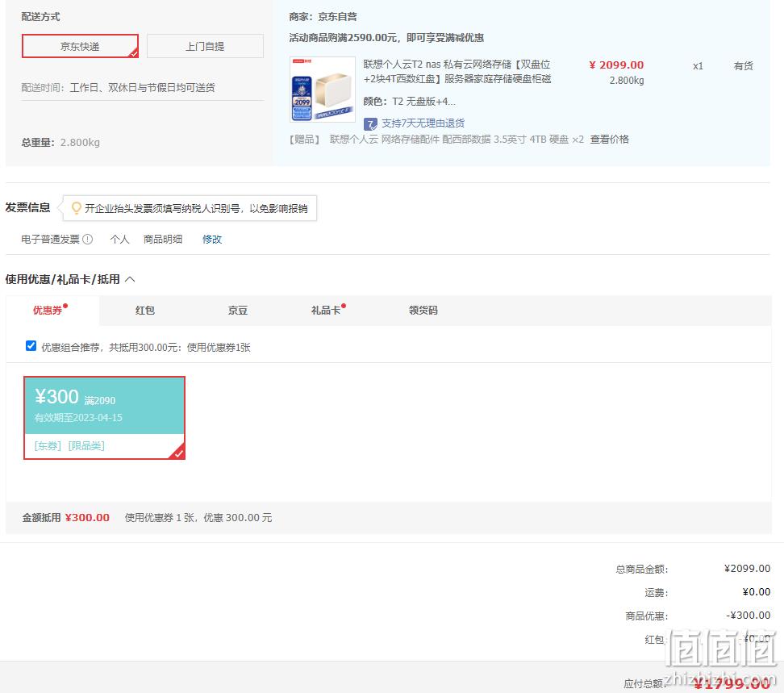Click the ¥2099.00 product price text
The width and height of the screenshot is (784, 693).
[x=616, y=65]
